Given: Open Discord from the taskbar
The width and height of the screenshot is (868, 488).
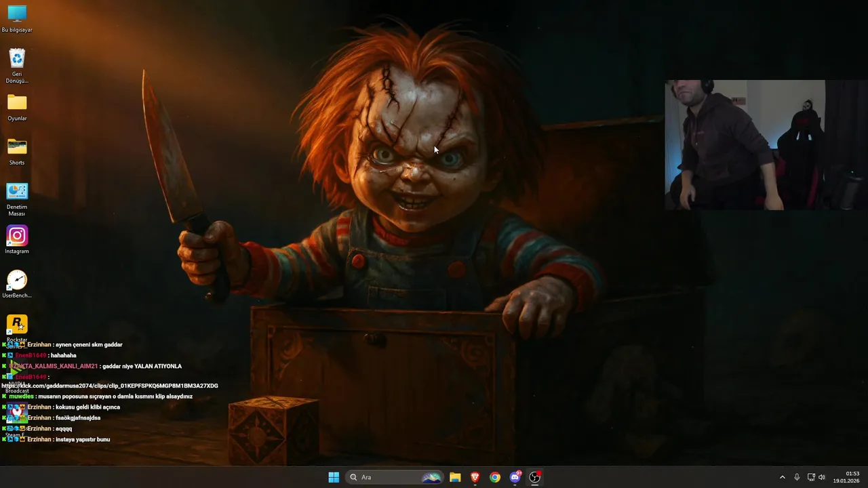Looking at the screenshot, I should pos(515,477).
